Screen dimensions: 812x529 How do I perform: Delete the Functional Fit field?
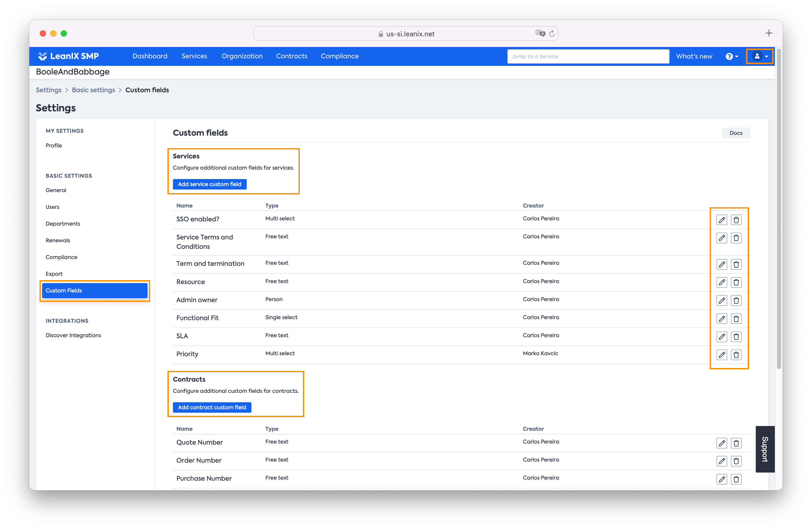(736, 319)
